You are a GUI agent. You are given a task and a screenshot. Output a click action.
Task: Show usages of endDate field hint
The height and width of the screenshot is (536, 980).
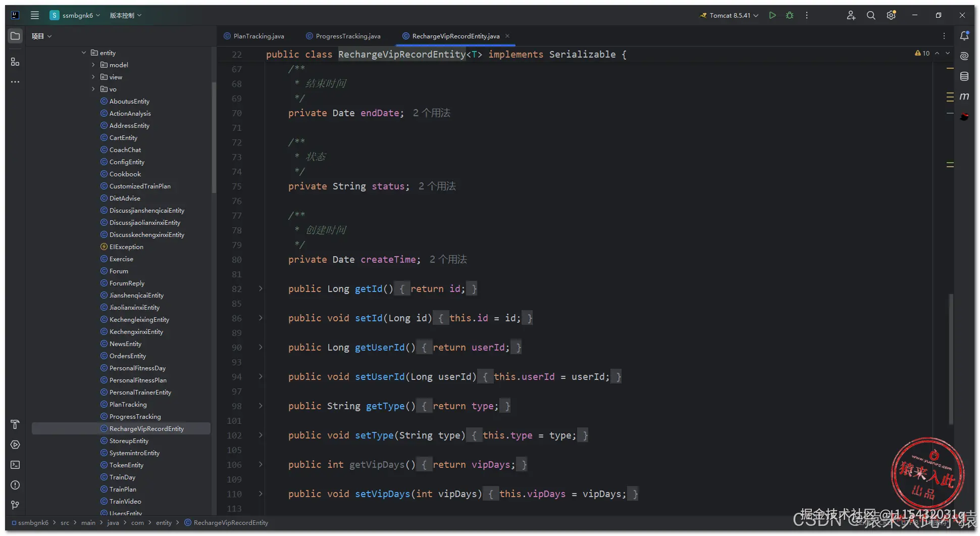point(432,113)
